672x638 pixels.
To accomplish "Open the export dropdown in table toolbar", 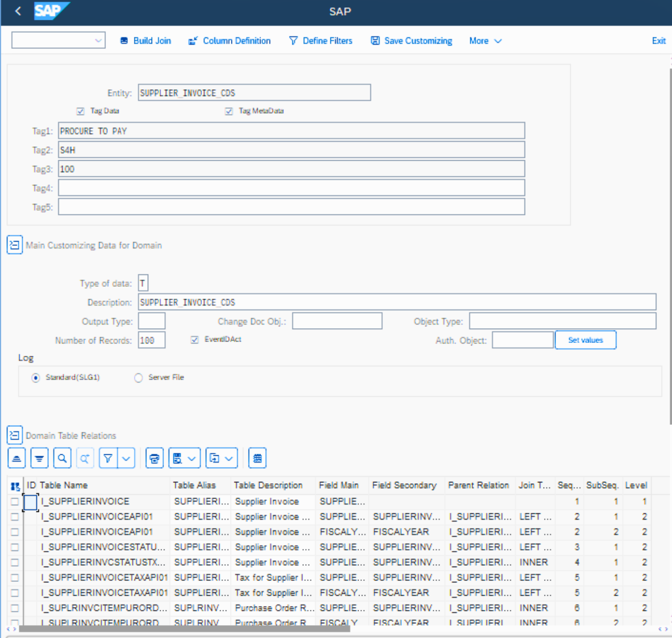I will pos(222,458).
